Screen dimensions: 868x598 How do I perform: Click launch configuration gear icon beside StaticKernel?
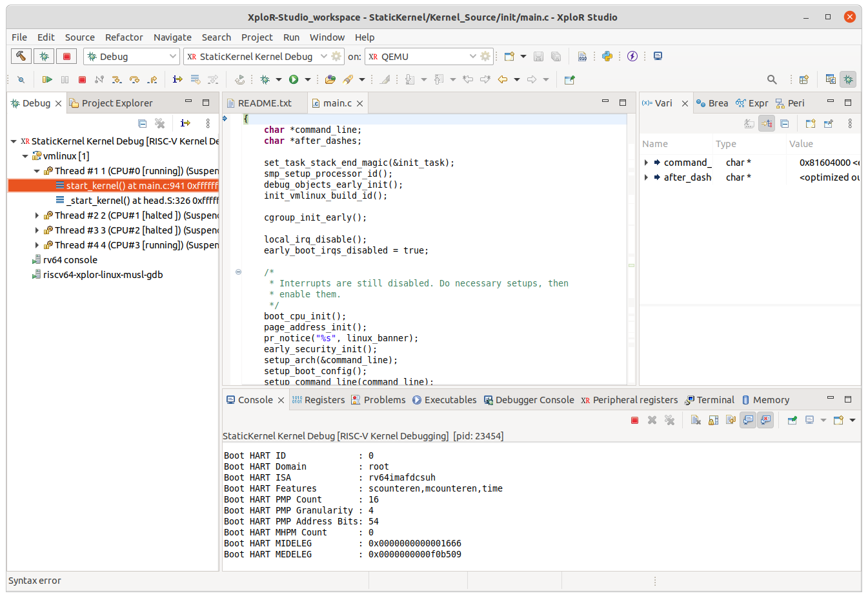pyautogui.click(x=336, y=57)
